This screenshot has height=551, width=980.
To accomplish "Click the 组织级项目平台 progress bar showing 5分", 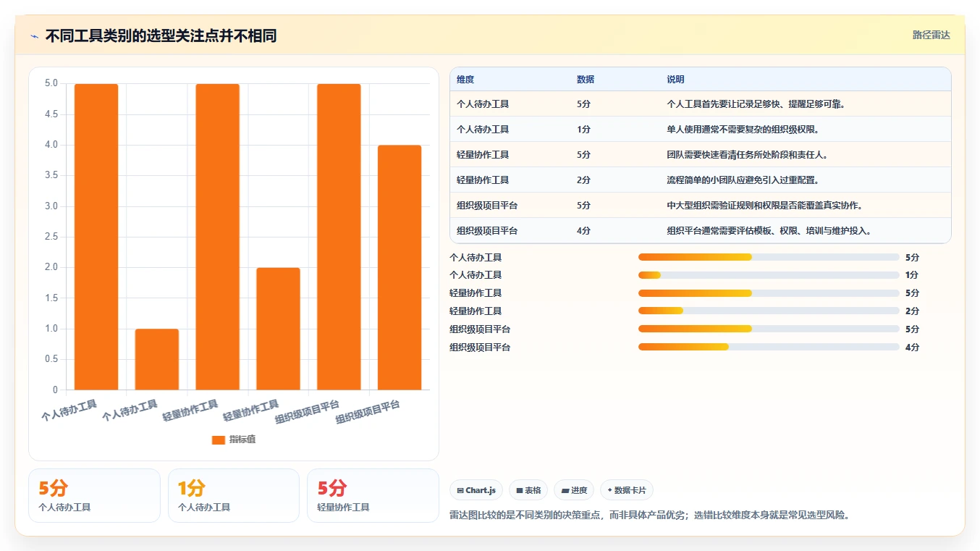I will tap(769, 329).
